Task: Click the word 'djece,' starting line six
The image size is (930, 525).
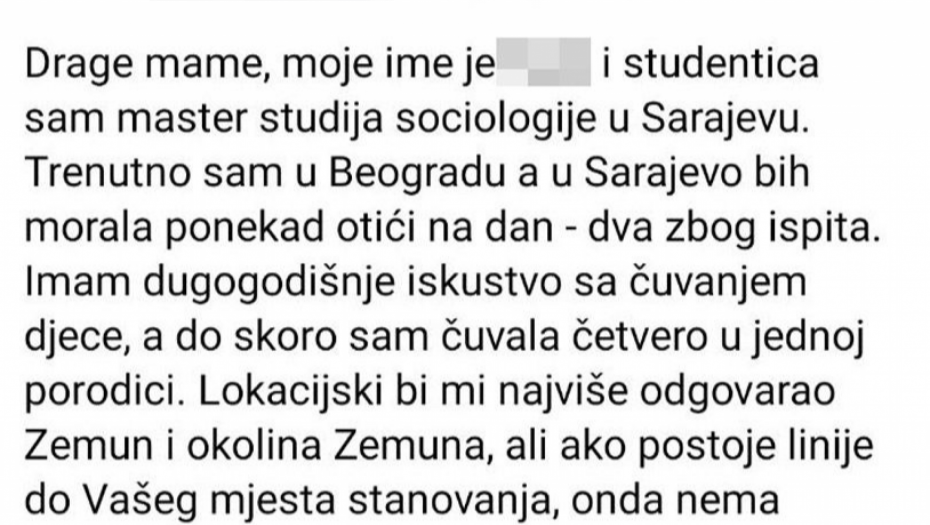Action: [77, 337]
